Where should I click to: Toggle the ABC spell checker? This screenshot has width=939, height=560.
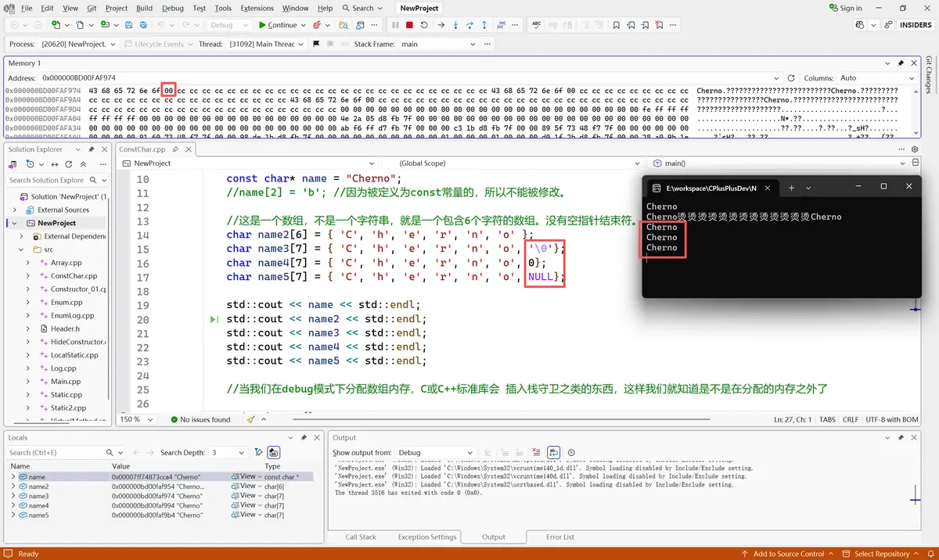pos(534,24)
